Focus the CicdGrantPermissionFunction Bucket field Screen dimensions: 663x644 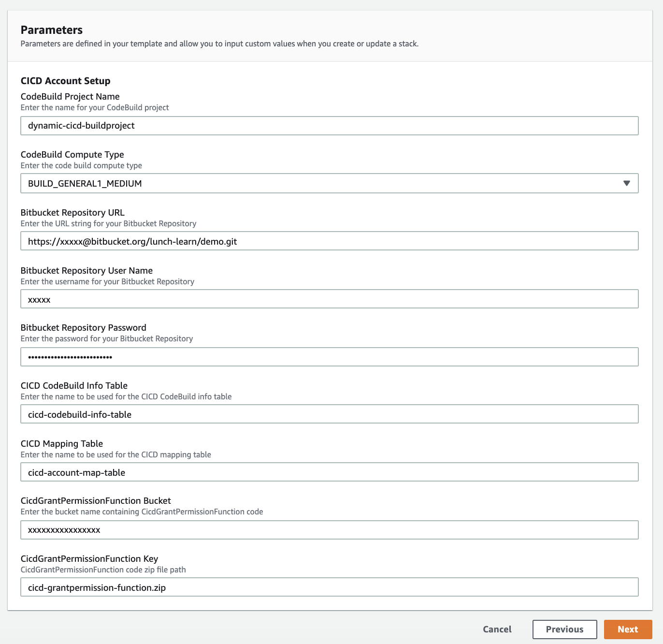pos(329,529)
